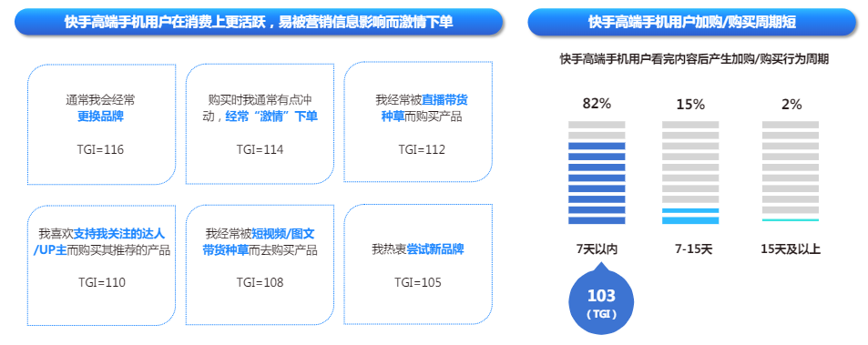
Task: Select the card about 支持我关注的达人/UP主
Action: [x=101, y=266]
